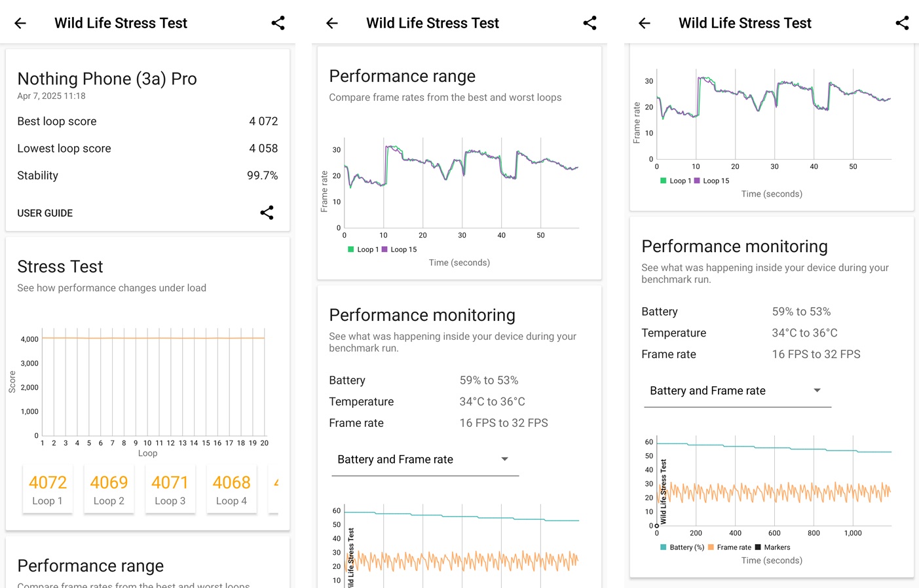The width and height of the screenshot is (919, 588).
Task: Click green Loop 1 legend swatch, right screen
Action: pos(664,181)
